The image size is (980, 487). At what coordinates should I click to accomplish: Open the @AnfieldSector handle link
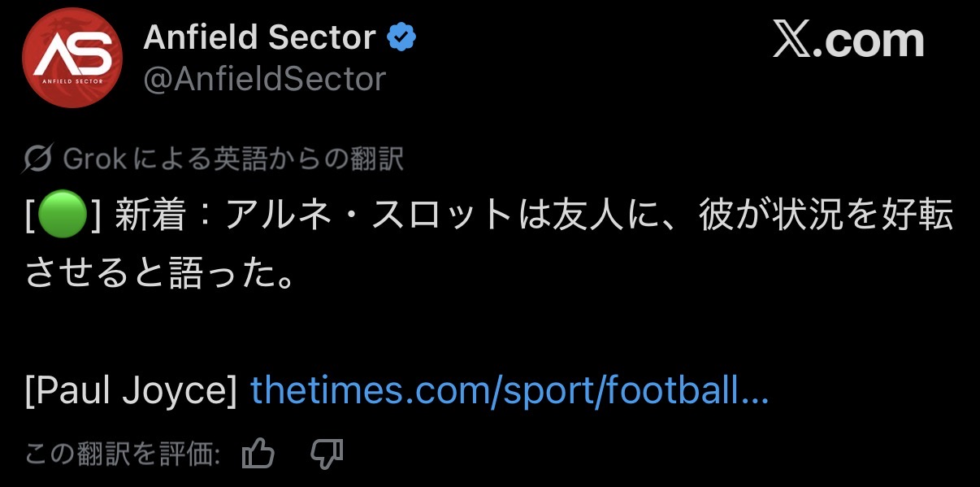[264, 80]
